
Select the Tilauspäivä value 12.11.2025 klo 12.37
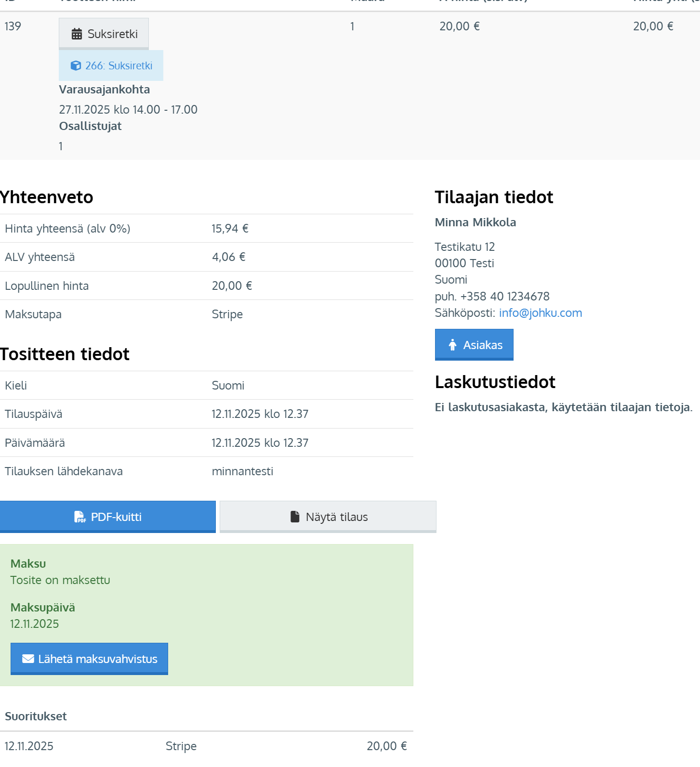(x=260, y=414)
